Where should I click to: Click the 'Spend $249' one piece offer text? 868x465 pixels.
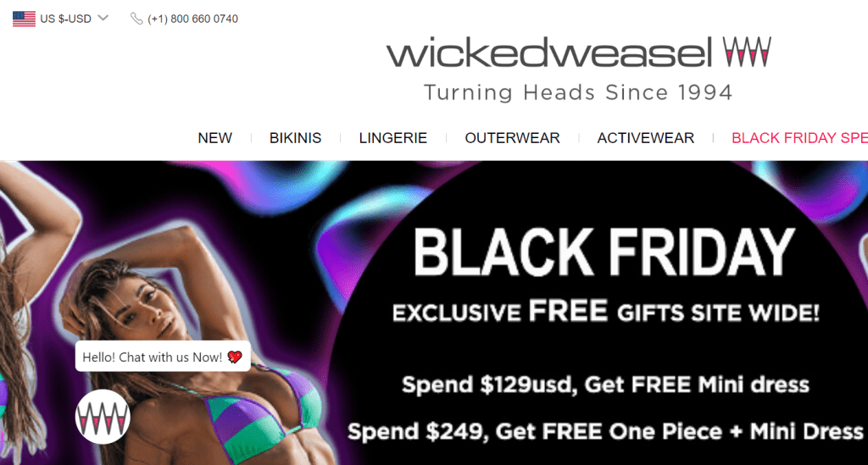pos(605,431)
